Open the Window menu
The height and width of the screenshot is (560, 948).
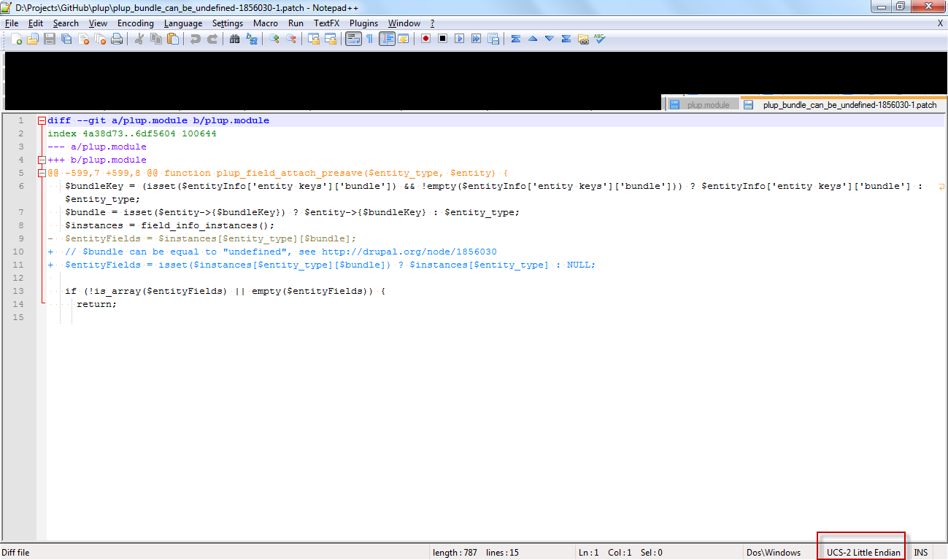pos(404,23)
